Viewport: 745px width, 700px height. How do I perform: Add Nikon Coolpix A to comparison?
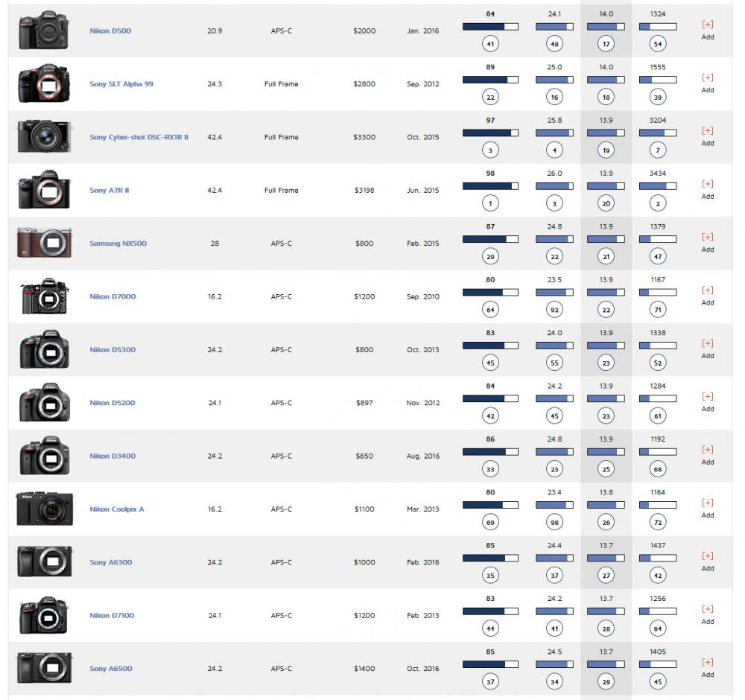tap(708, 509)
